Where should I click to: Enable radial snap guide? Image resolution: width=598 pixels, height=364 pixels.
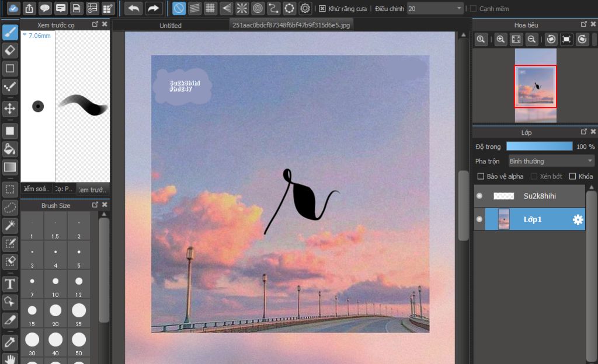[242, 8]
